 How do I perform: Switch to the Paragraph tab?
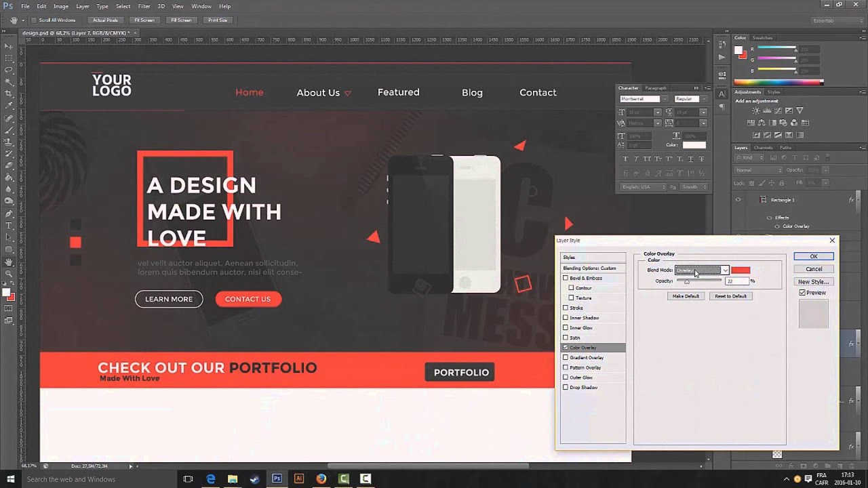click(655, 88)
